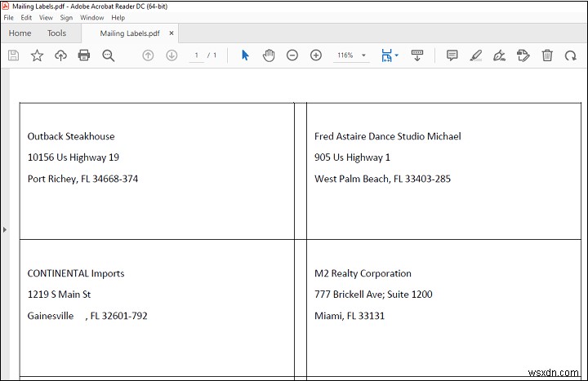The height and width of the screenshot is (381, 588).
Task: Open the Sign menu
Action: click(x=66, y=18)
